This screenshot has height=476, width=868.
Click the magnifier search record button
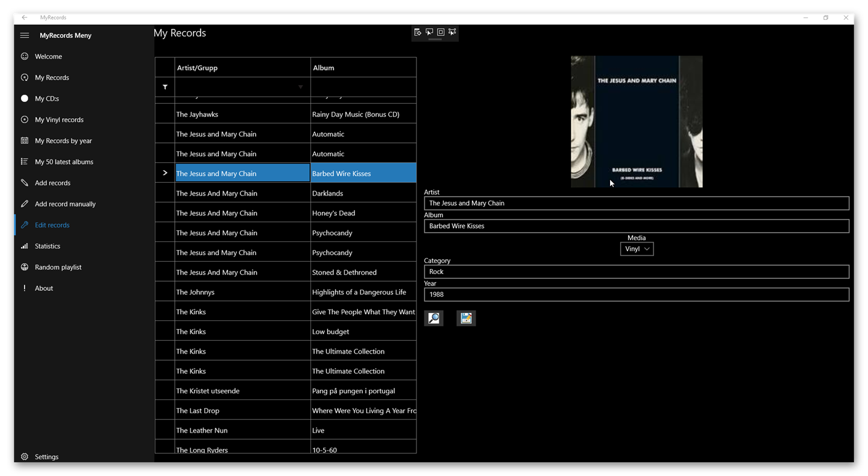click(434, 318)
